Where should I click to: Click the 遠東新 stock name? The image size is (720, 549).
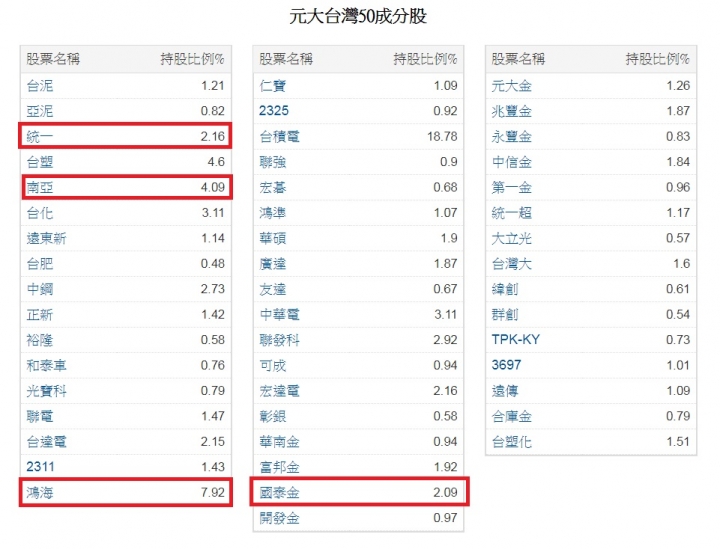click(46, 238)
